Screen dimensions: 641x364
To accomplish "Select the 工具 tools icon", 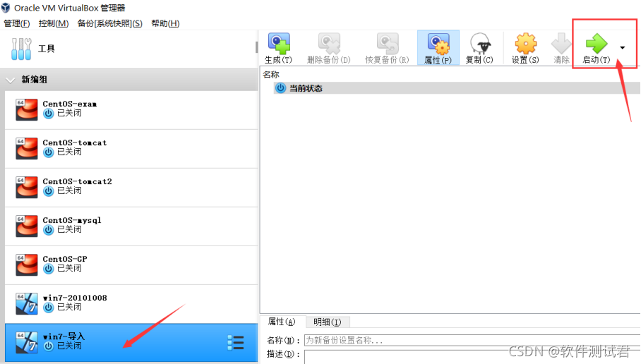I will [x=21, y=49].
